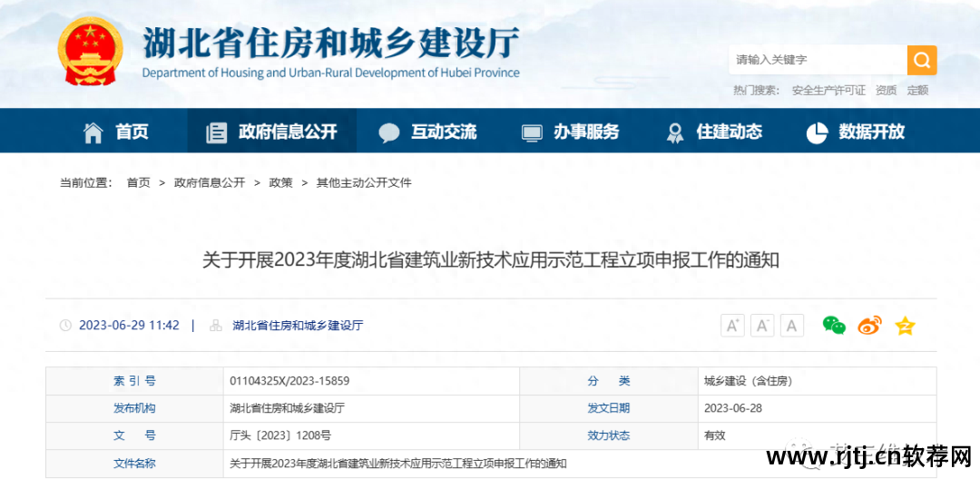Click the category value 城乡建设（含住房）
Screen dimensions: 980x498
pyautogui.click(x=748, y=381)
